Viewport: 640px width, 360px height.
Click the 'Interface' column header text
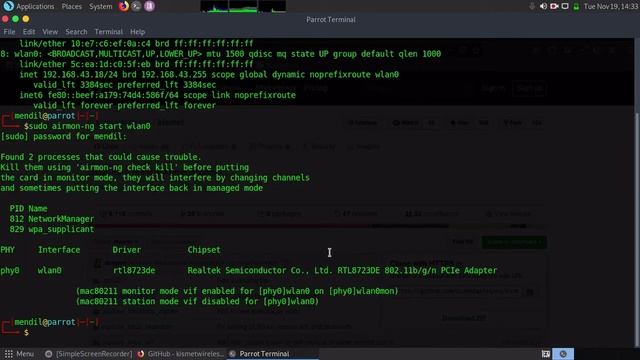tap(59, 250)
